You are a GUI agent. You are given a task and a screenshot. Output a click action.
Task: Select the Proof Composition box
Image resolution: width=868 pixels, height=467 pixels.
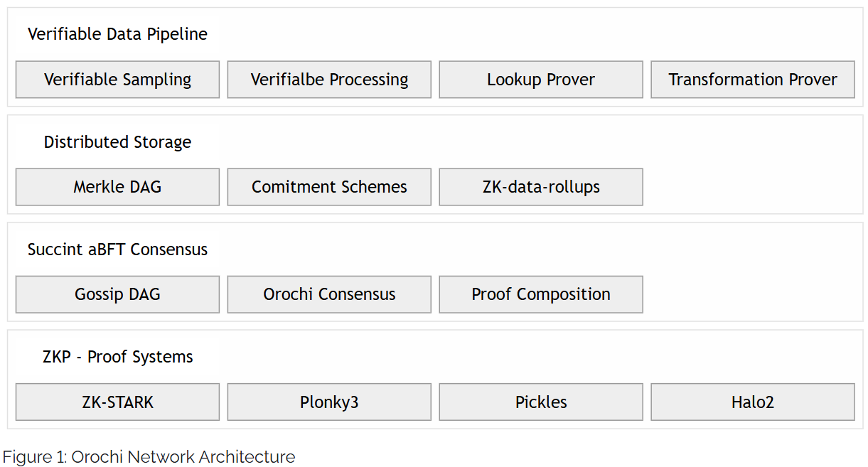click(x=541, y=294)
